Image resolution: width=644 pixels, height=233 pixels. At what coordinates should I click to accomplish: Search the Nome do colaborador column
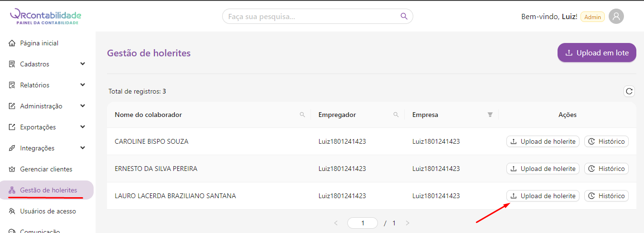click(302, 115)
